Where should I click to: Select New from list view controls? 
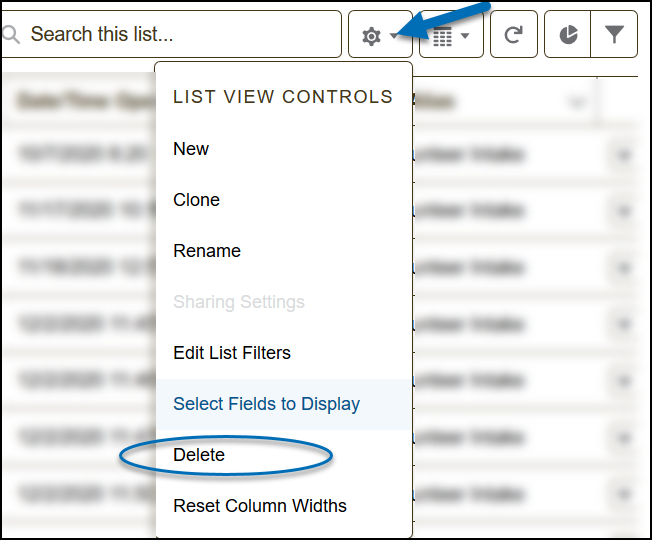(191, 149)
